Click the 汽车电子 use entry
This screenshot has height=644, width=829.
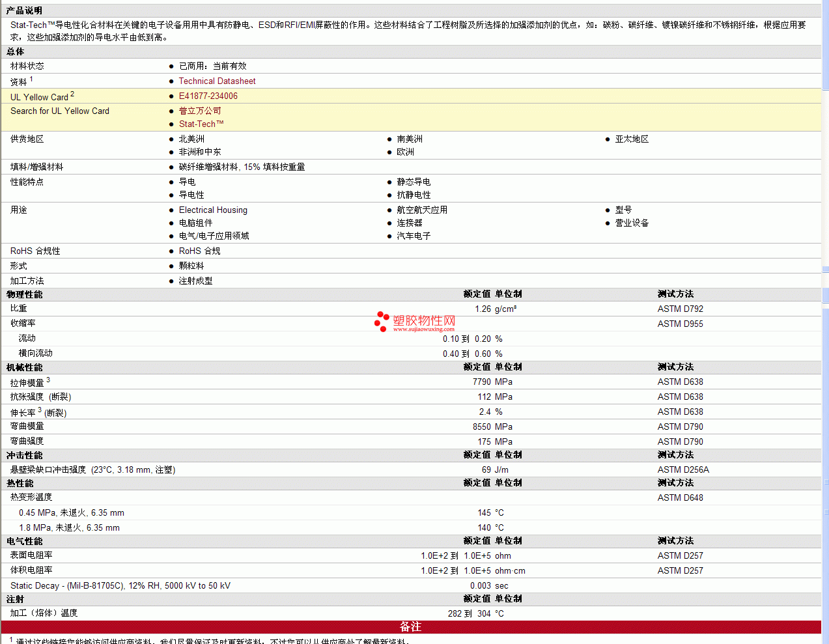click(414, 236)
